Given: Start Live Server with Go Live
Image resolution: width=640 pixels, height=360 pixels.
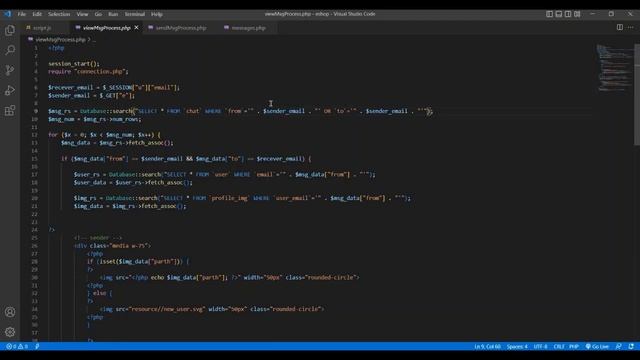Looking at the screenshot, I should click(597, 347).
